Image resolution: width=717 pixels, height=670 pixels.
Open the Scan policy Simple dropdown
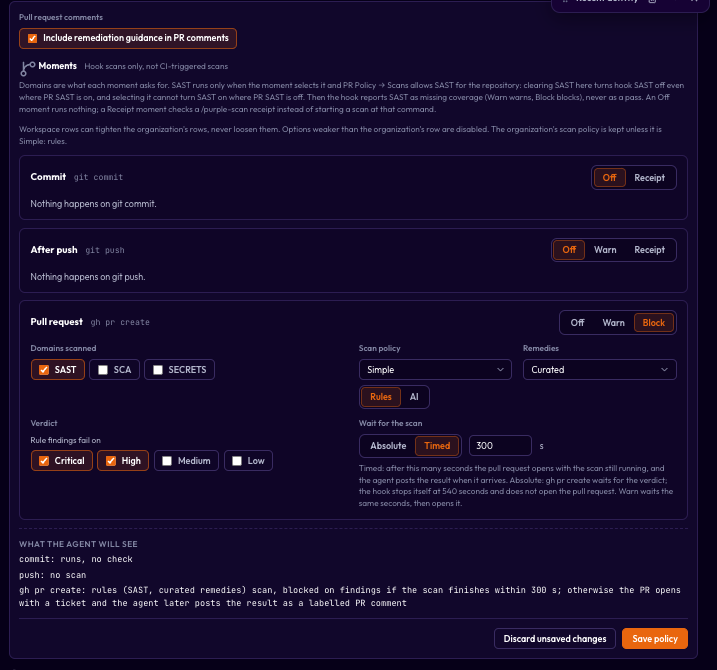tap(435, 370)
